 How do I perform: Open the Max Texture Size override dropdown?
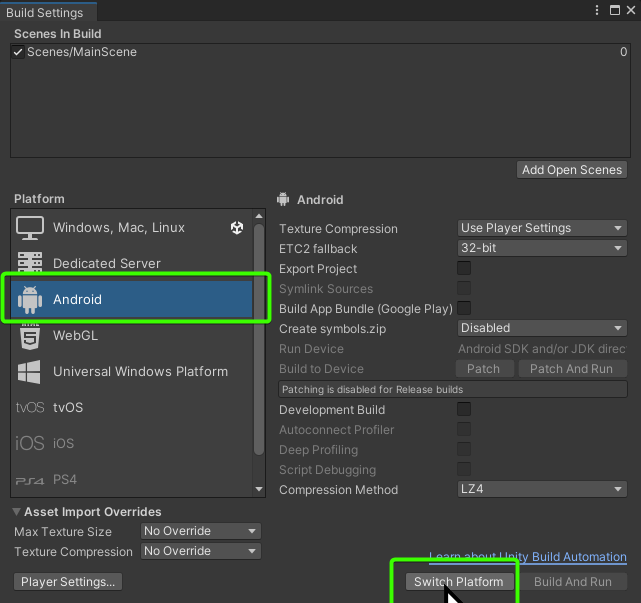point(201,531)
